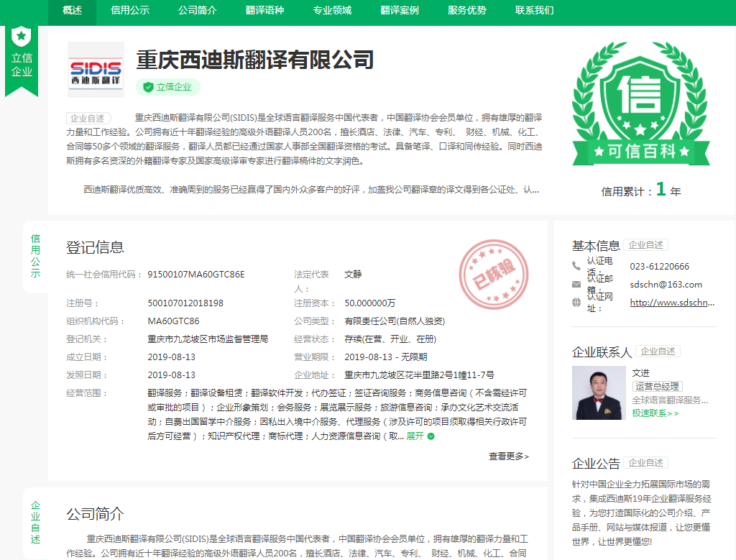736x560 pixels.
Task: Open the company website link
Action: click(x=672, y=303)
